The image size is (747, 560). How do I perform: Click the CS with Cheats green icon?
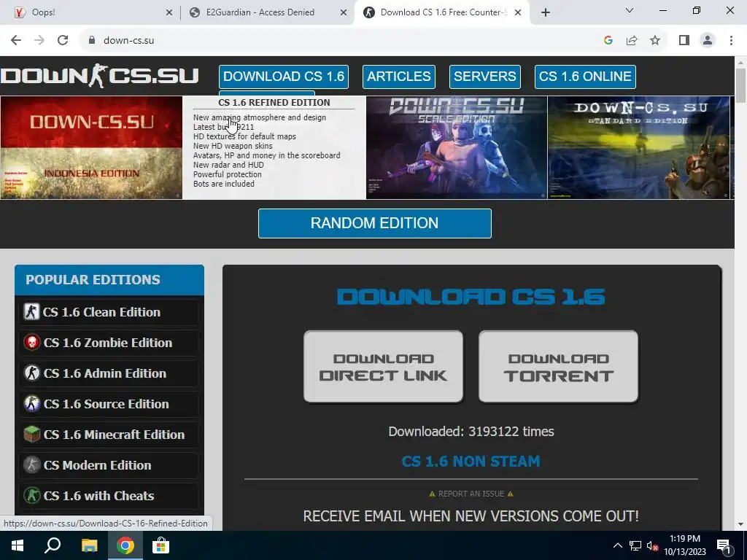pyautogui.click(x=32, y=495)
